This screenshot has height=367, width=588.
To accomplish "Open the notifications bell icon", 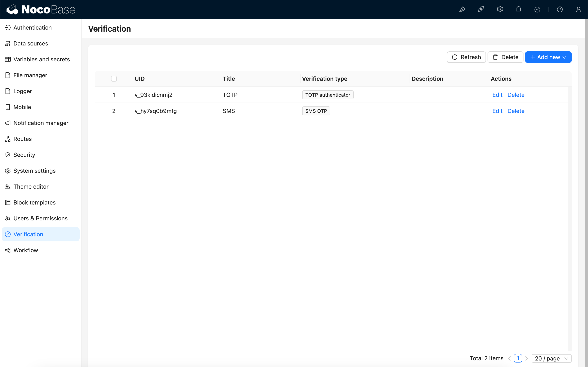I will point(519,9).
